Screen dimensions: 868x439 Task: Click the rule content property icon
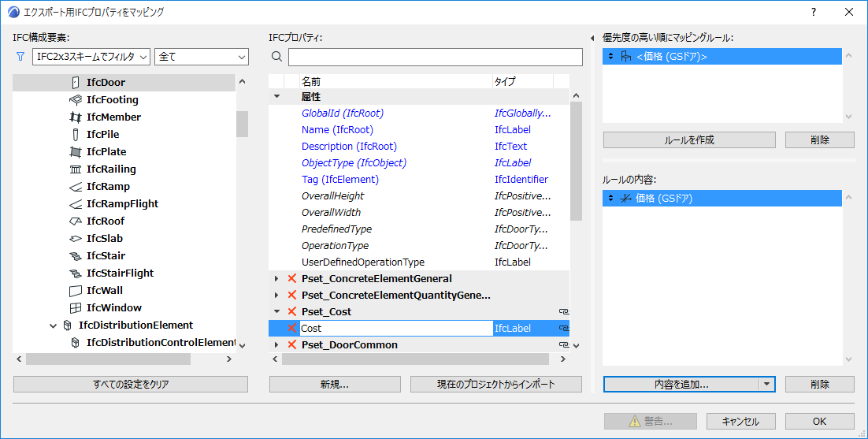pos(625,199)
